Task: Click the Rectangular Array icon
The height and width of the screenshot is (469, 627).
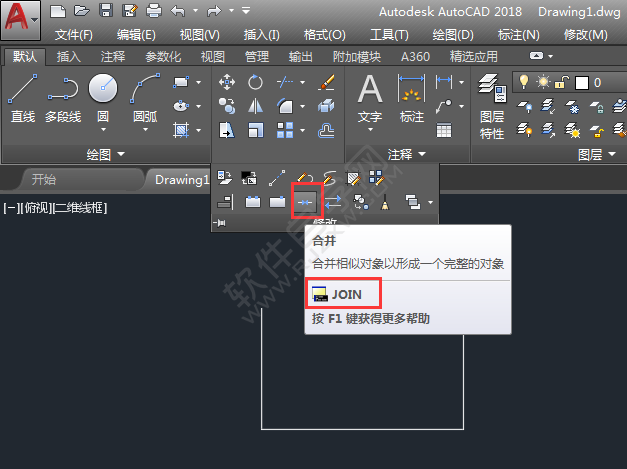Action: pyautogui.click(x=285, y=130)
